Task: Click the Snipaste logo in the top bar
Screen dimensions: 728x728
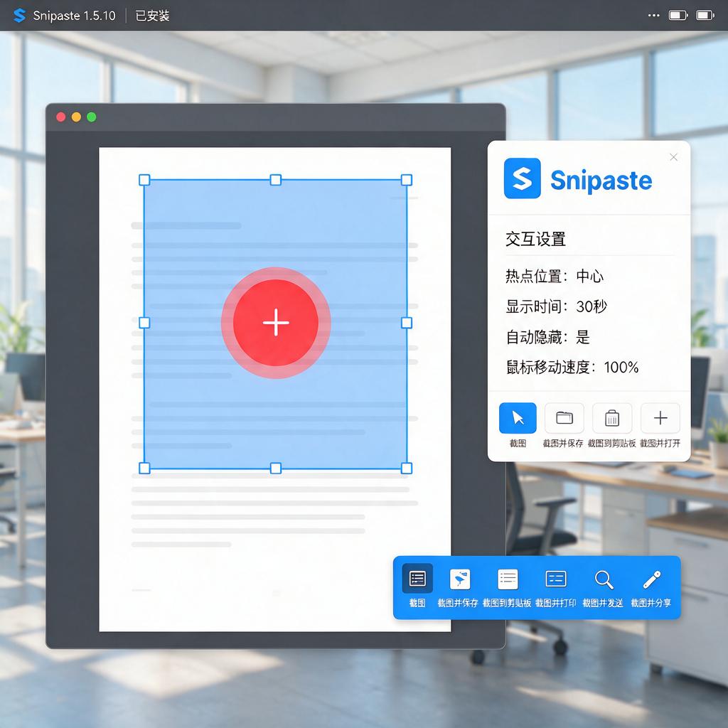Action: point(19,16)
